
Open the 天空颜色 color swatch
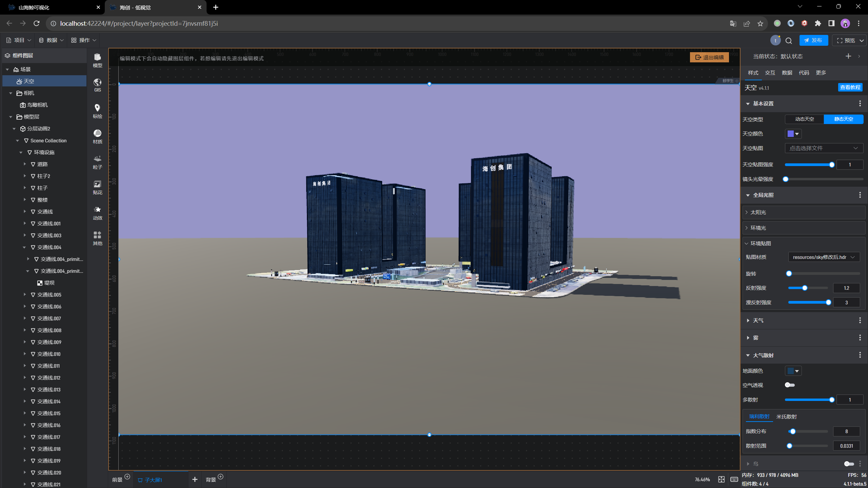click(793, 134)
